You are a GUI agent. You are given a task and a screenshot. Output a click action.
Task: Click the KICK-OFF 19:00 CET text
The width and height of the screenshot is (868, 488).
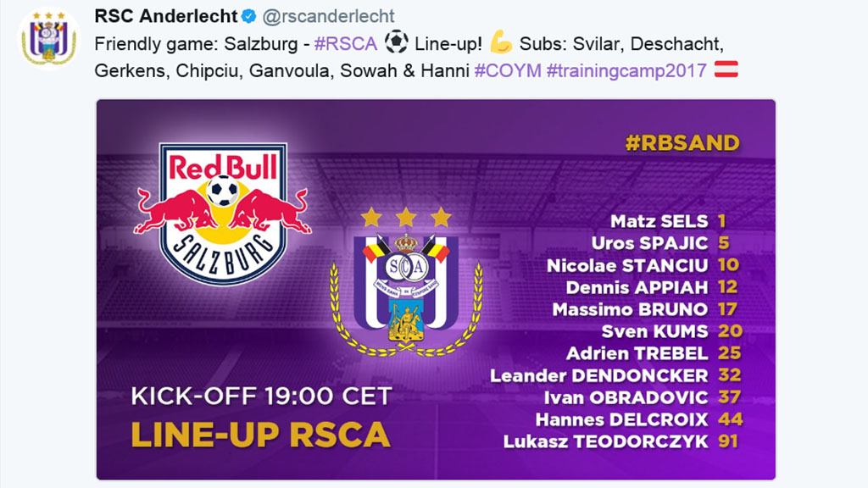[261, 396]
